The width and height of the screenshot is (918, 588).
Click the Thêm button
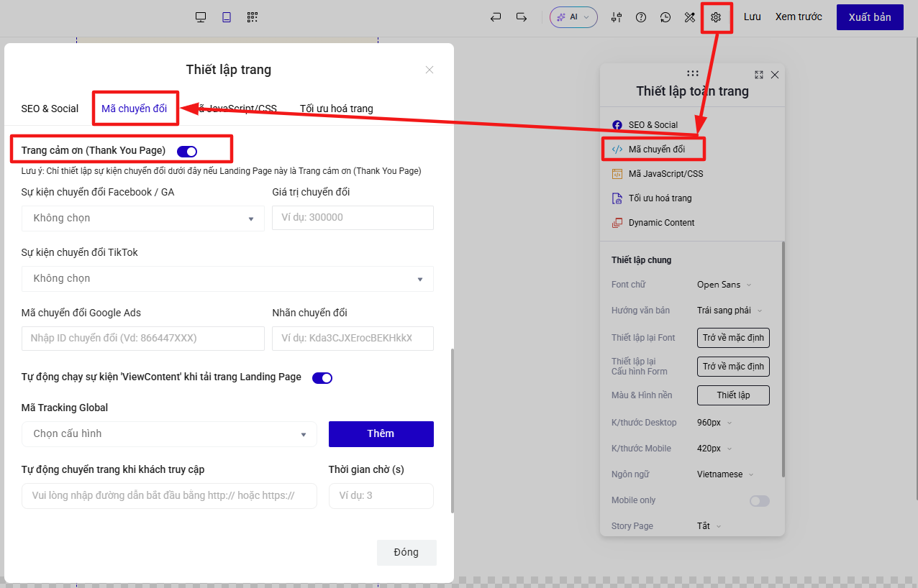coord(381,433)
